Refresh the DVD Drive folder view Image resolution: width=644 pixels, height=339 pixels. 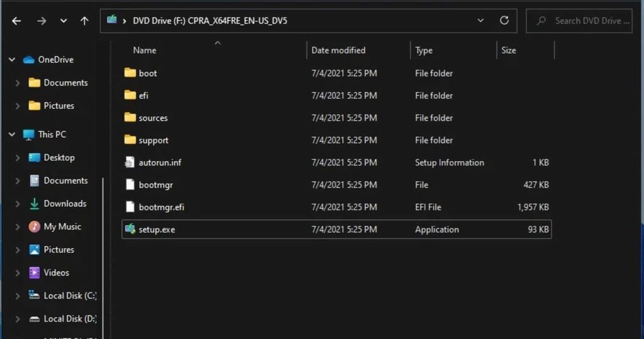504,21
